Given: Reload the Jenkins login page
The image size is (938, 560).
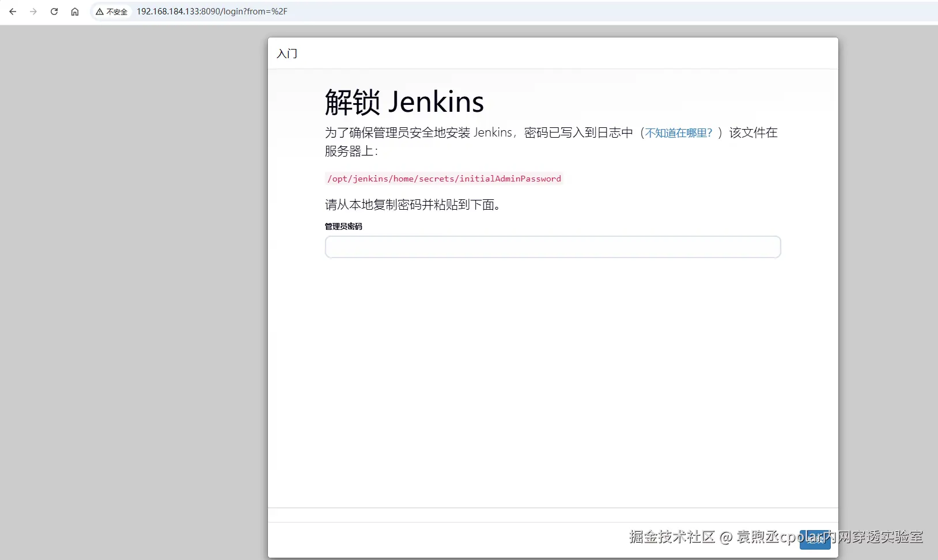Looking at the screenshot, I should [x=54, y=12].
